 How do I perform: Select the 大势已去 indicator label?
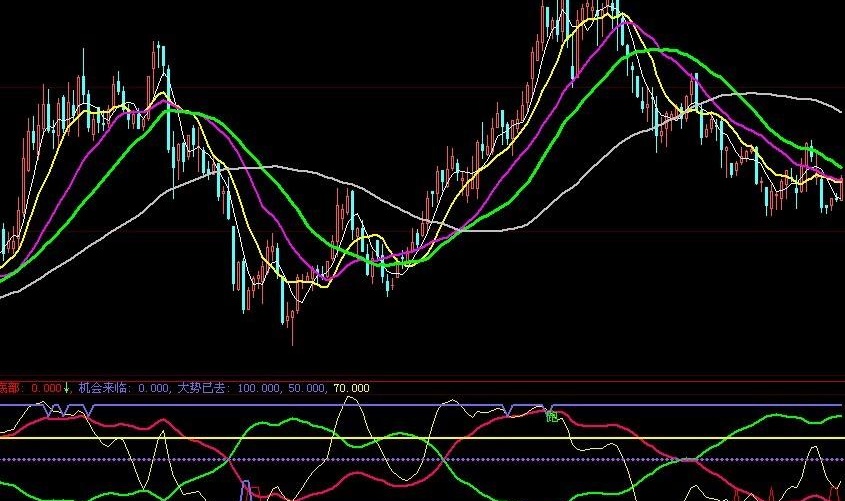202,388
